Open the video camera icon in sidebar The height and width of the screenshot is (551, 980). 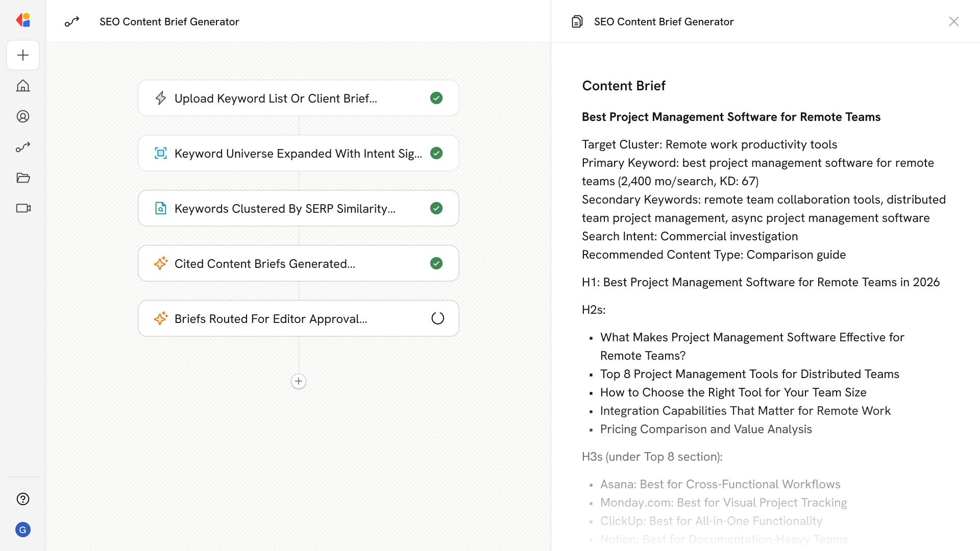point(23,208)
